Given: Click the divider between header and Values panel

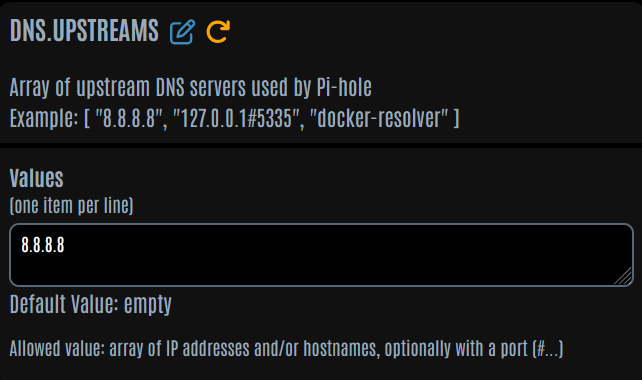Looking at the screenshot, I should (x=321, y=145).
